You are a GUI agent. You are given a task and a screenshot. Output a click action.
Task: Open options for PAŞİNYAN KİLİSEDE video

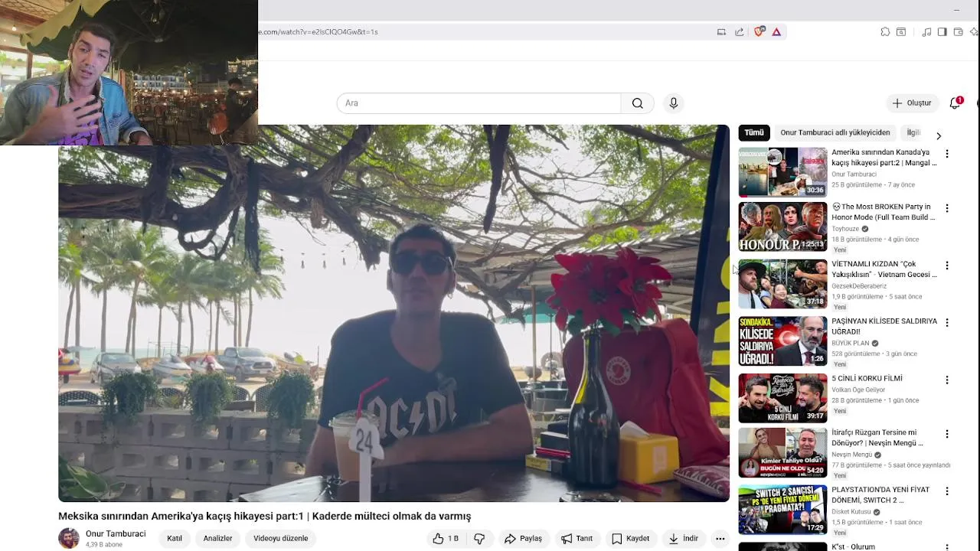tap(947, 323)
